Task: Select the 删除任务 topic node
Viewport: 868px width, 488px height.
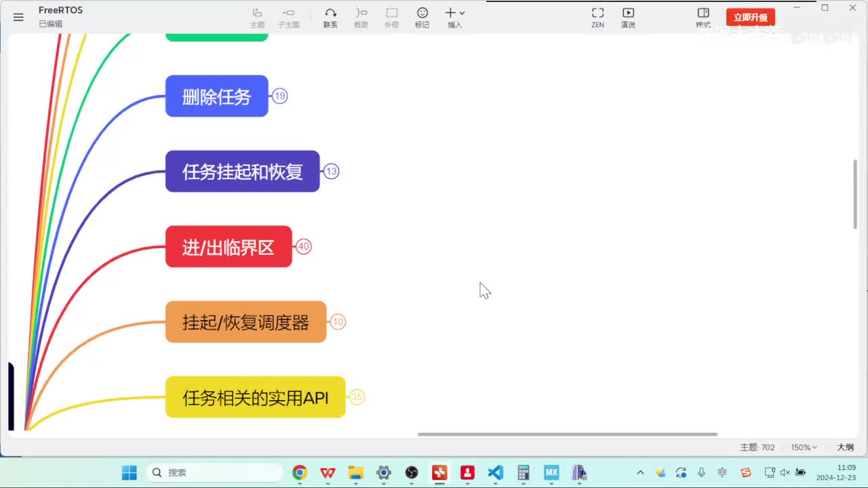Action: pyautogui.click(x=217, y=96)
